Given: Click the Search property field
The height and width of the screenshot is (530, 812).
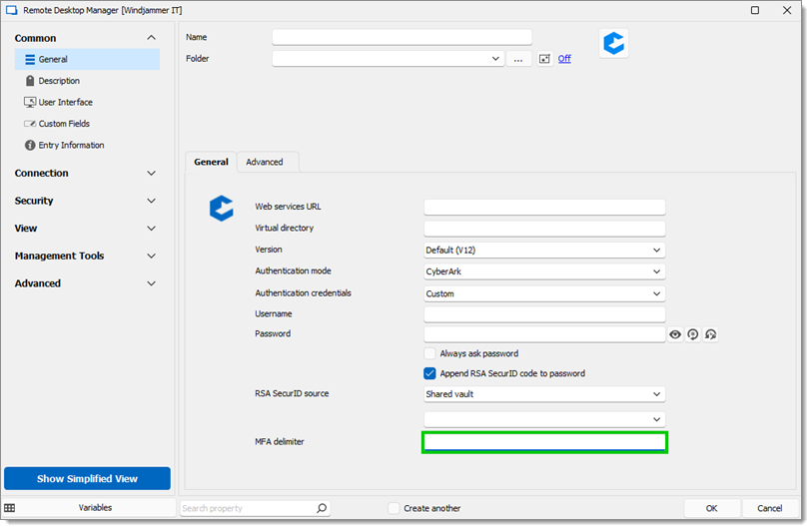Looking at the screenshot, I should (x=248, y=508).
